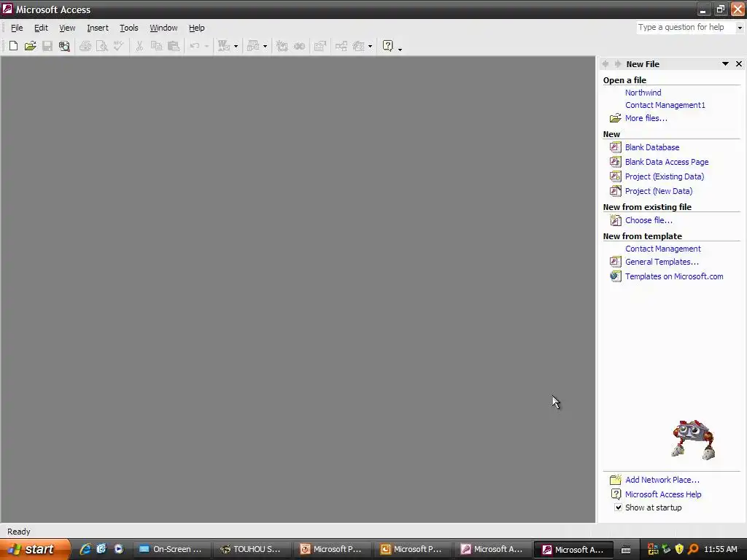Close the New File task pane
The height and width of the screenshot is (560, 747).
[x=739, y=64]
